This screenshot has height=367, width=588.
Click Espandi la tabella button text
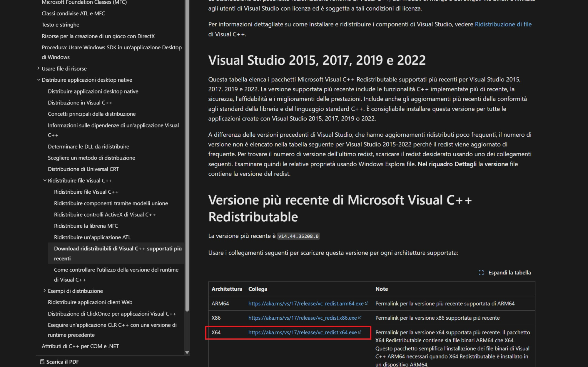pos(509,273)
